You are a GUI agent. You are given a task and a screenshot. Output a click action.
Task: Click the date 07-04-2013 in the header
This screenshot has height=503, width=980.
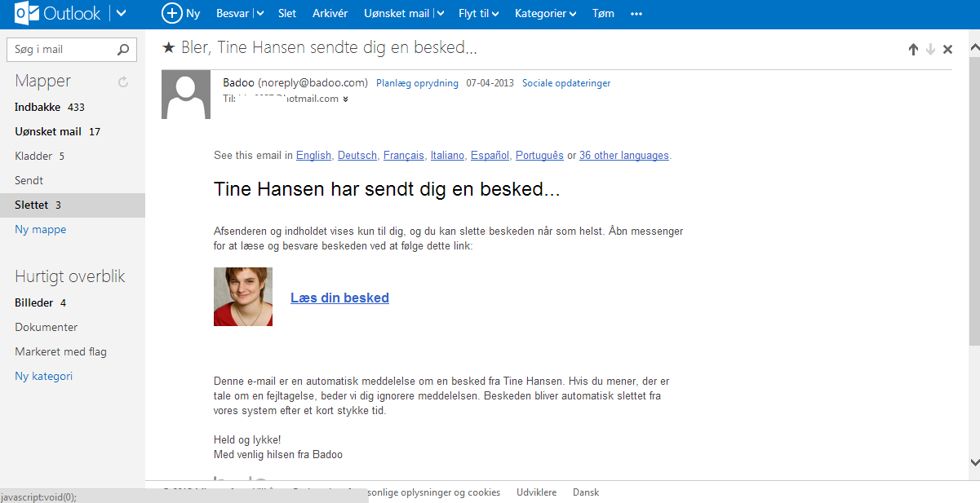click(x=490, y=83)
